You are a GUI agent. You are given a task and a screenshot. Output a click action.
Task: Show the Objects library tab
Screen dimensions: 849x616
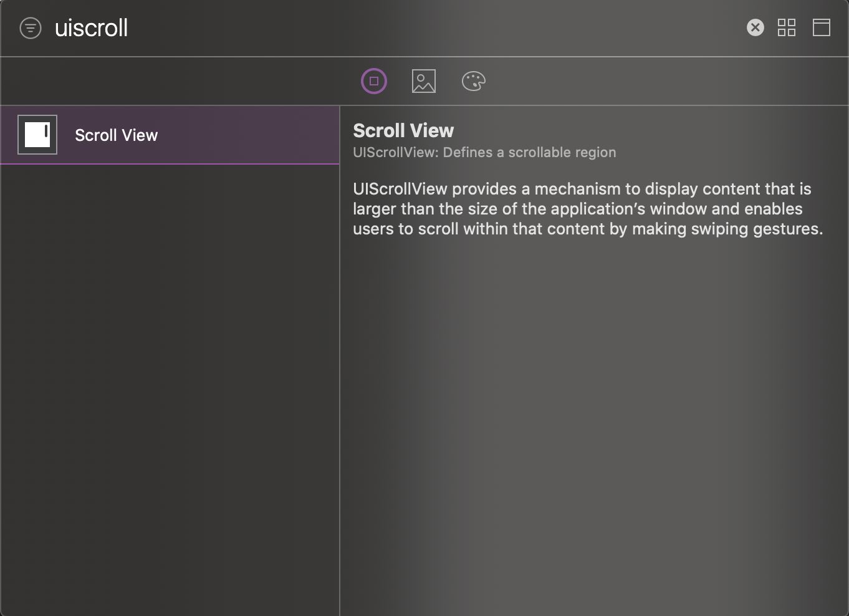374,81
